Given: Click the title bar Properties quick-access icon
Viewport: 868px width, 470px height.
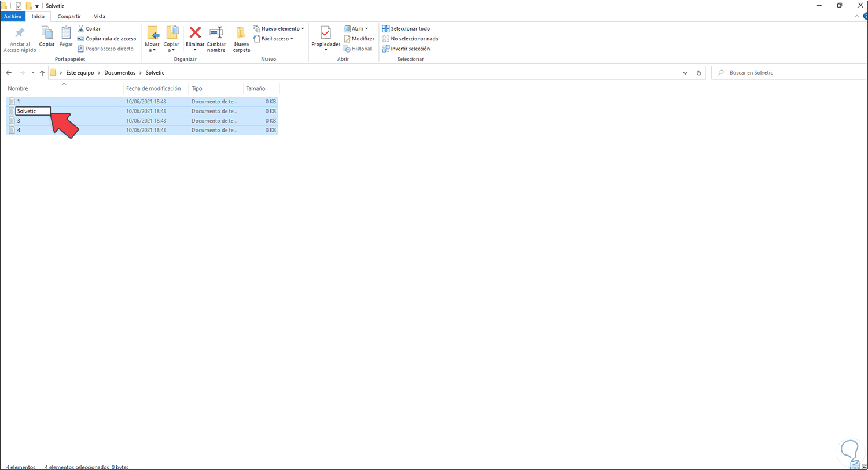Looking at the screenshot, I should coord(19,6).
